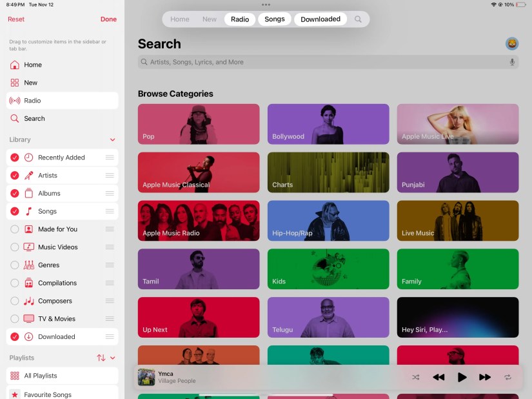The height and width of the screenshot is (399, 532).
Task: Enable the Compilations checkbox
Action: coord(15,283)
